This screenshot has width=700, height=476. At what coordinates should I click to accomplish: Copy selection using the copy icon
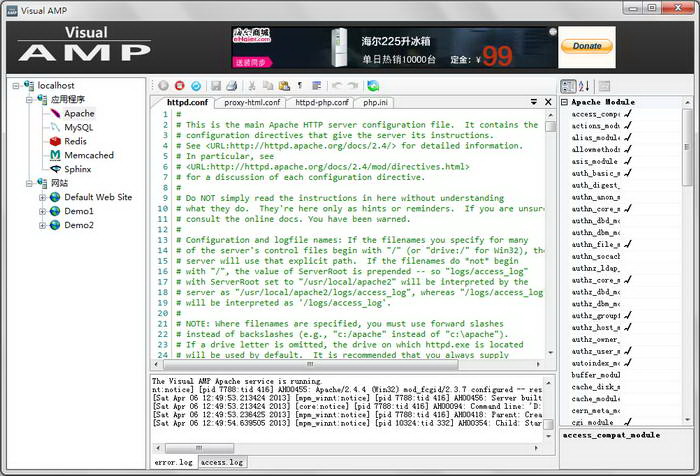(x=268, y=86)
